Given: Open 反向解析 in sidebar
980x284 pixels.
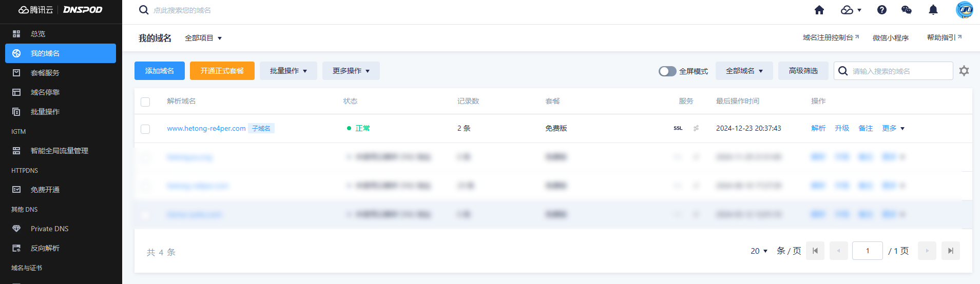Looking at the screenshot, I should (x=61, y=248).
